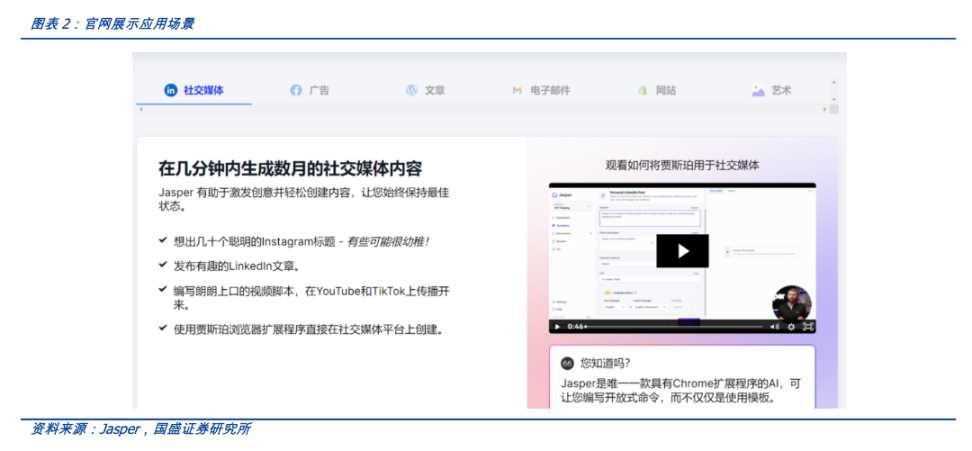This screenshot has width=972, height=451.
Task: Open video settings gear icon
Action: (791, 326)
